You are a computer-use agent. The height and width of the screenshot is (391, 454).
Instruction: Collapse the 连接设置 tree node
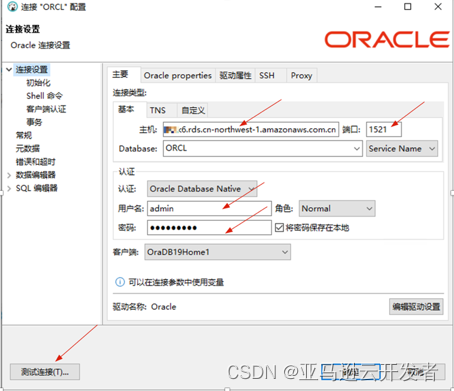(9, 69)
